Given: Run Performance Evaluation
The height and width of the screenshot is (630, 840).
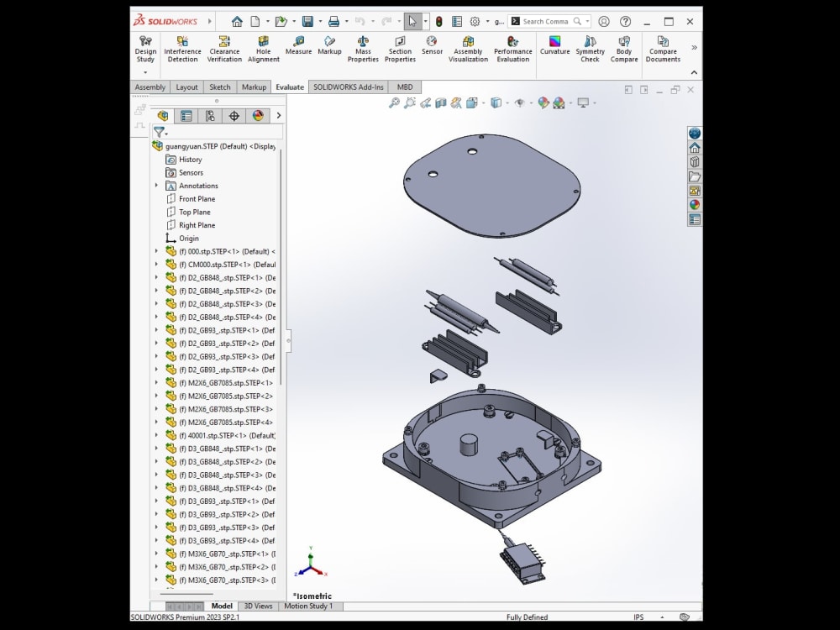Looking at the screenshot, I should [x=512, y=50].
